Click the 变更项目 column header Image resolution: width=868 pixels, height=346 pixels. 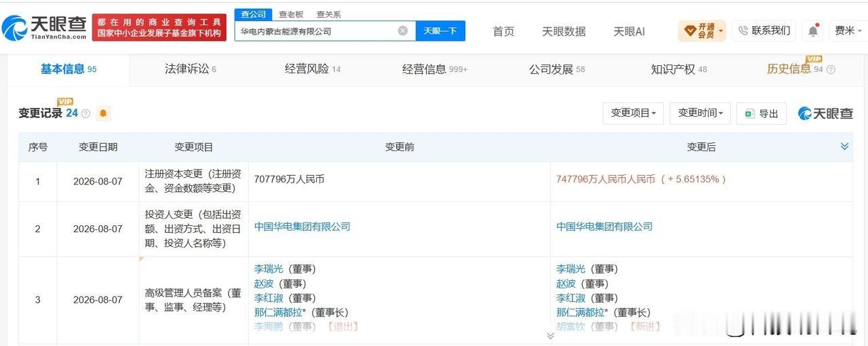pyautogui.click(x=194, y=147)
